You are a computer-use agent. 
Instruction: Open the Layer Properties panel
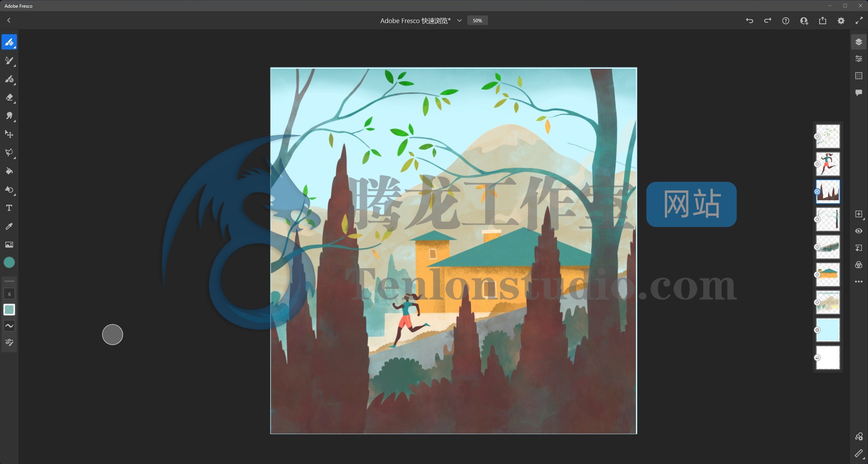[x=859, y=59]
